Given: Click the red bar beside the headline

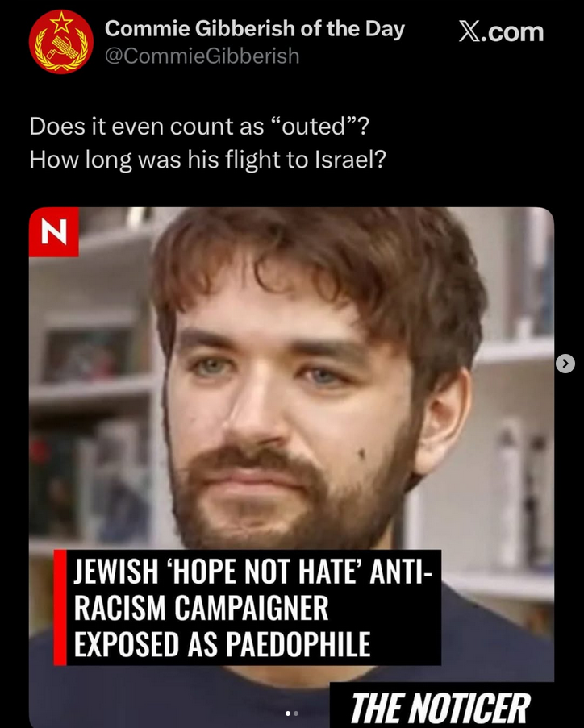Looking at the screenshot, I should coord(60,607).
